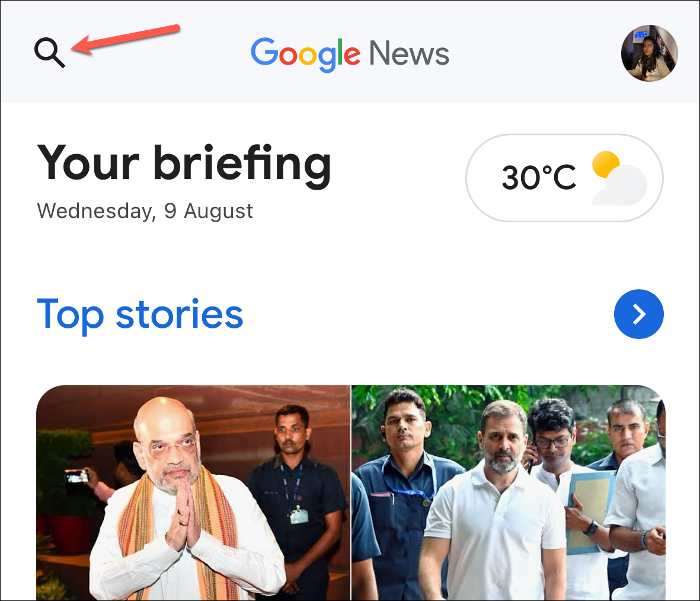Screen dimensions: 700x601
Task: Open story with man folding hands
Action: [193, 493]
